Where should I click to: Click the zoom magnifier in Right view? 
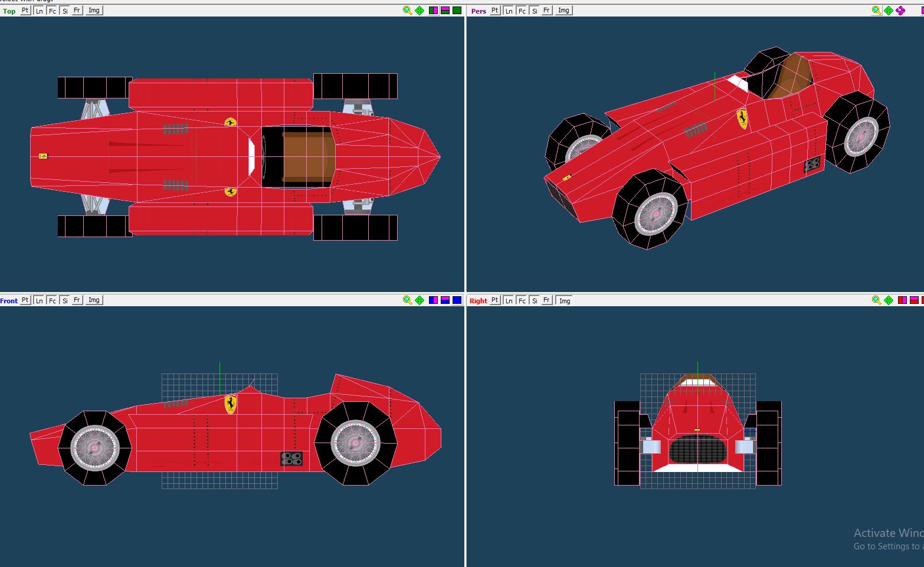coord(876,300)
